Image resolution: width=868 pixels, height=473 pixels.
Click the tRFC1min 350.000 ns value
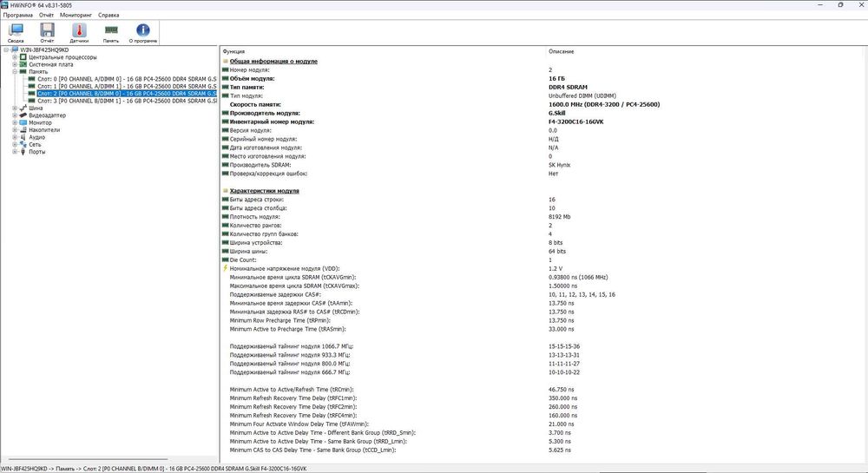pyautogui.click(x=562, y=398)
